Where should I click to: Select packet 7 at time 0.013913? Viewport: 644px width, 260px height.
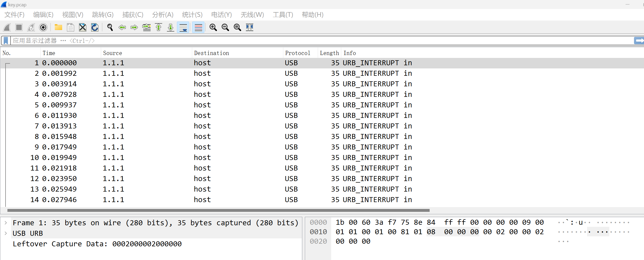pos(322,126)
